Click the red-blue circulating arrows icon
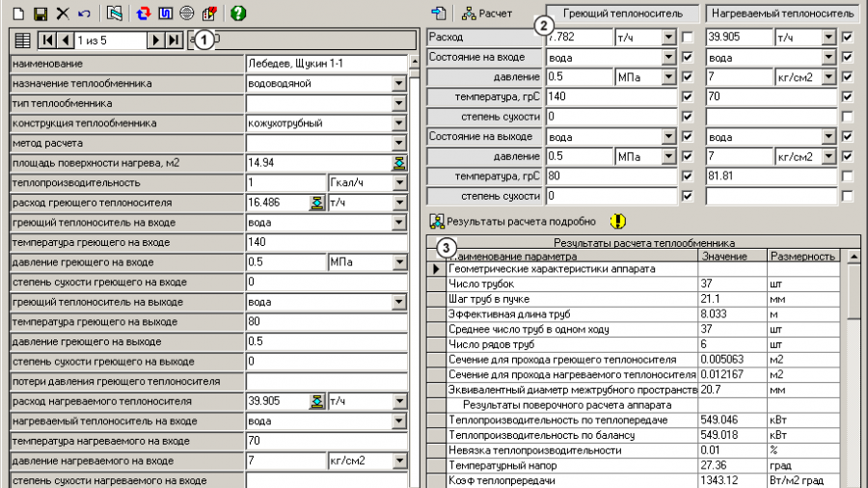Image resolution: width=868 pixels, height=488 pixels. coord(144,13)
